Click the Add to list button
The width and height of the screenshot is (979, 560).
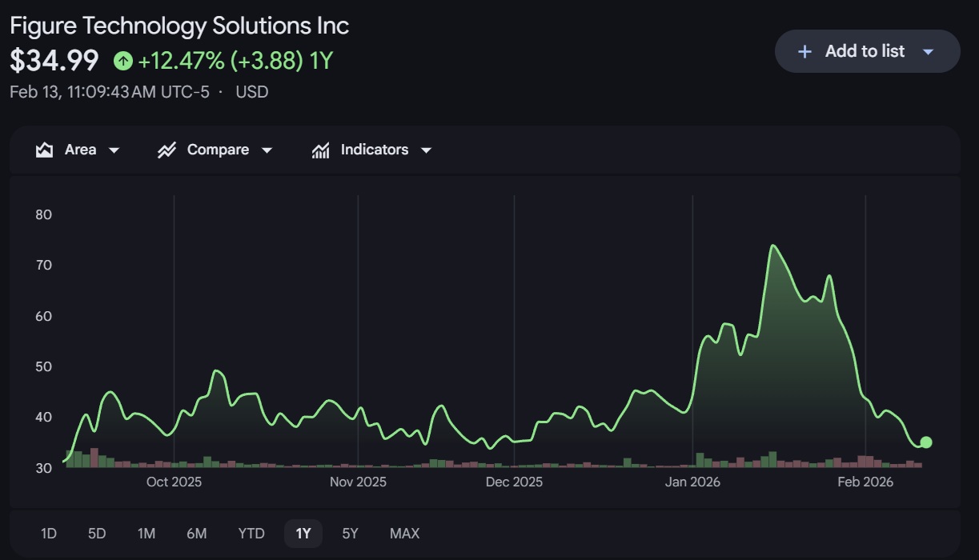[x=865, y=51]
